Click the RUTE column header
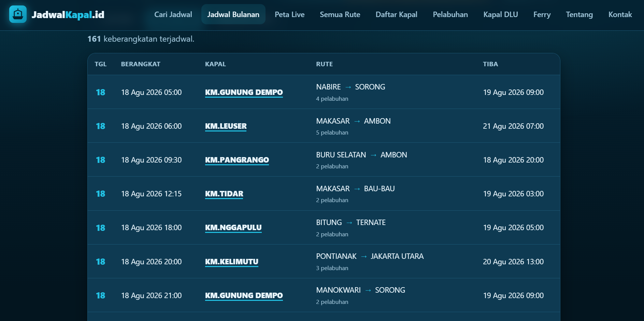 point(324,64)
